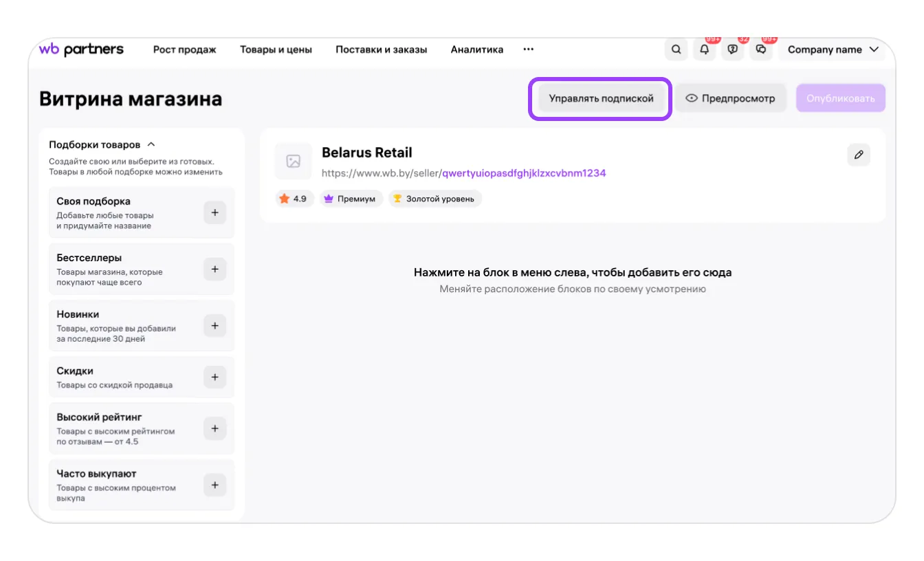Add Высокий рейтинг block with plus icon
This screenshot has width=924, height=561.
pos(214,428)
